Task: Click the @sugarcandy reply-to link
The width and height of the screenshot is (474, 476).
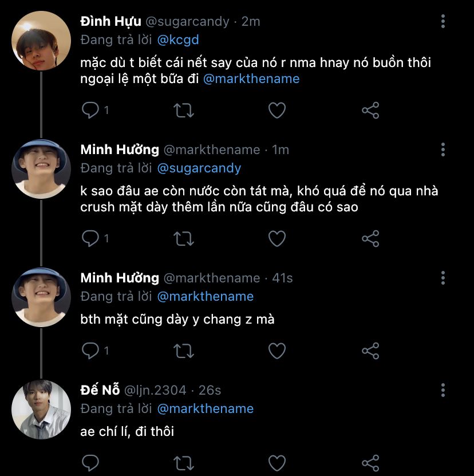Action: tap(199, 168)
